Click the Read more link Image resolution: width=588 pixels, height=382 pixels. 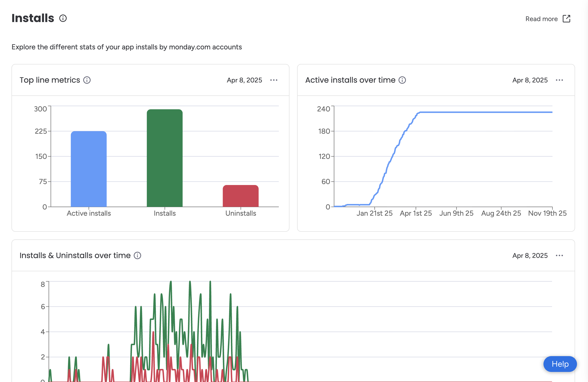pyautogui.click(x=541, y=19)
